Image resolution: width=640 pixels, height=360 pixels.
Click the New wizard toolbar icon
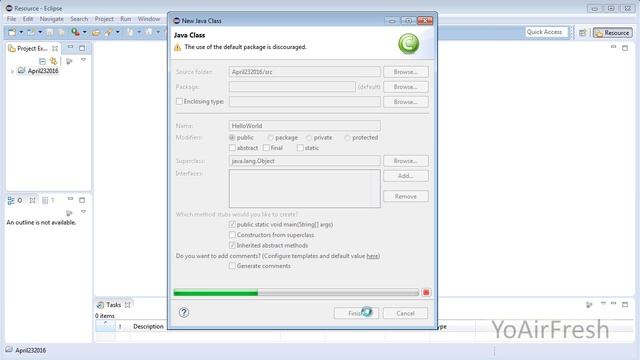click(x=12, y=32)
